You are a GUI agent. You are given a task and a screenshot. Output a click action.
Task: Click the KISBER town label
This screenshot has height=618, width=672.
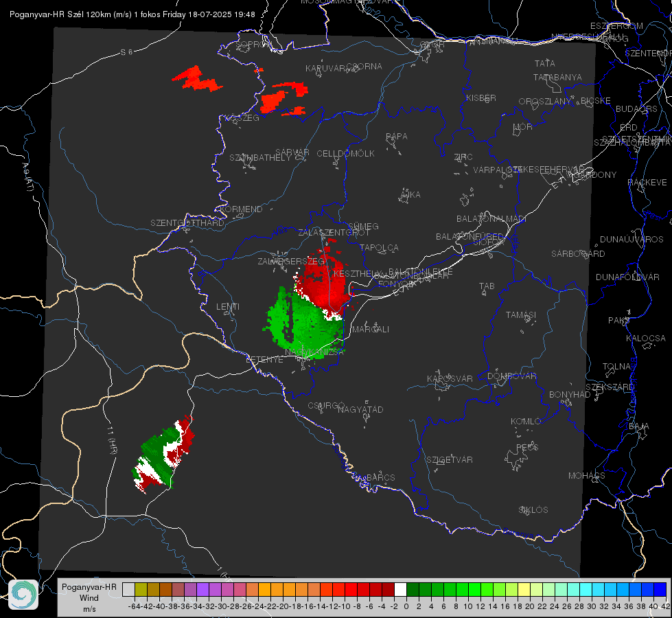[481, 98]
